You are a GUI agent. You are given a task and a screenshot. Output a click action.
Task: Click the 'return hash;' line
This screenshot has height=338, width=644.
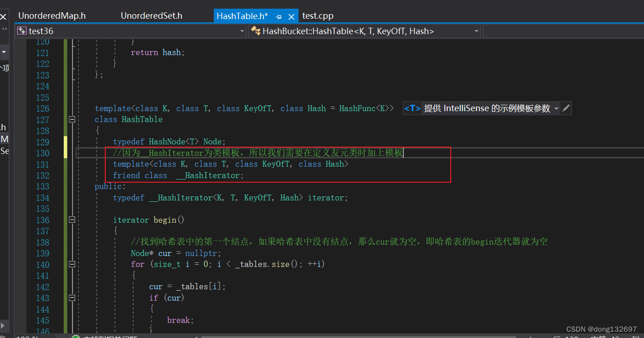[158, 52]
